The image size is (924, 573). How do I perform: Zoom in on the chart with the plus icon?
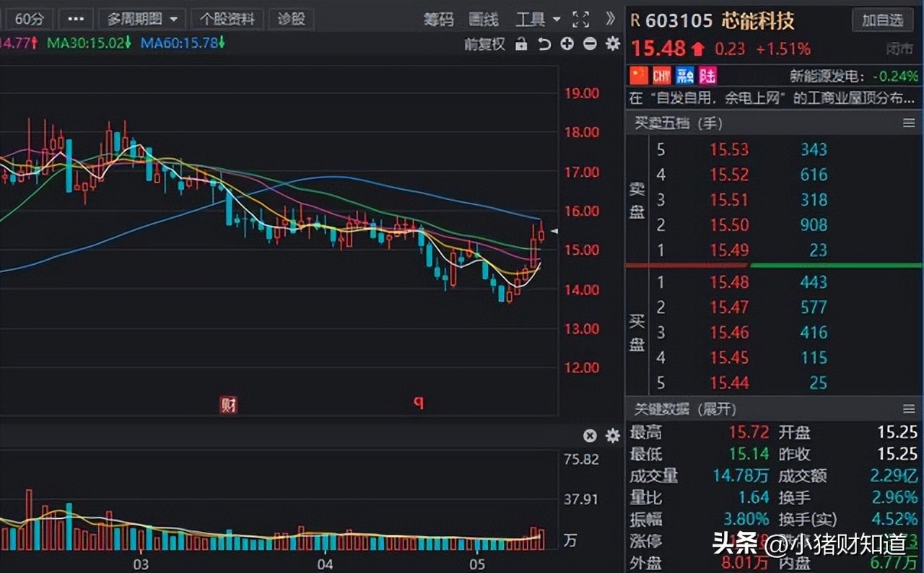point(567,44)
